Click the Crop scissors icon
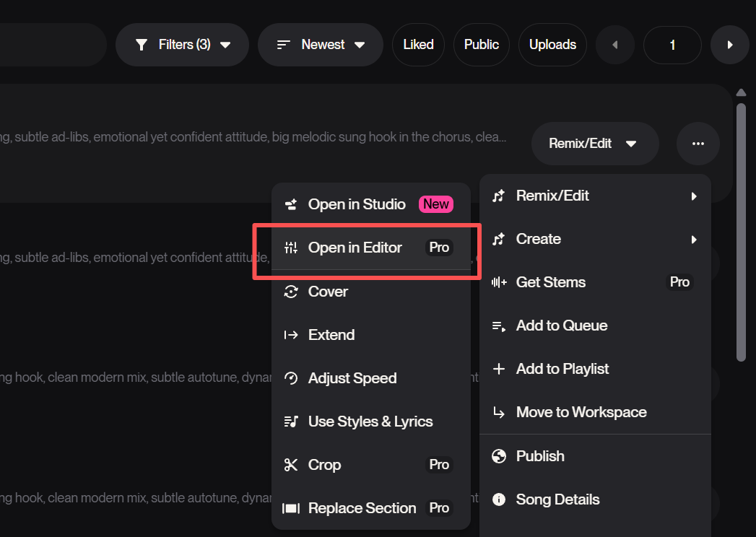Viewport: 756px width, 537px height. 291,465
